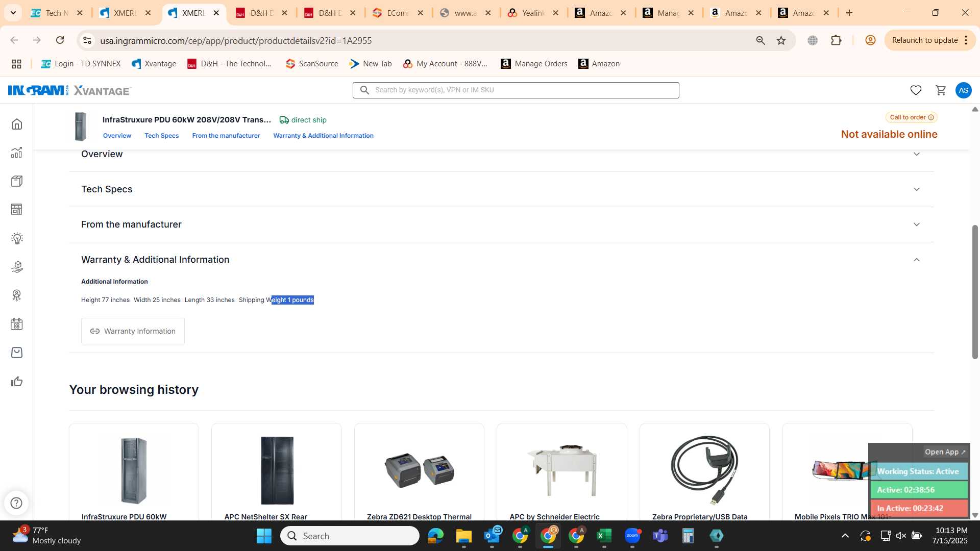Viewport: 980px width, 551px height.
Task: Open the wishlist heart icon
Action: pos(916,90)
